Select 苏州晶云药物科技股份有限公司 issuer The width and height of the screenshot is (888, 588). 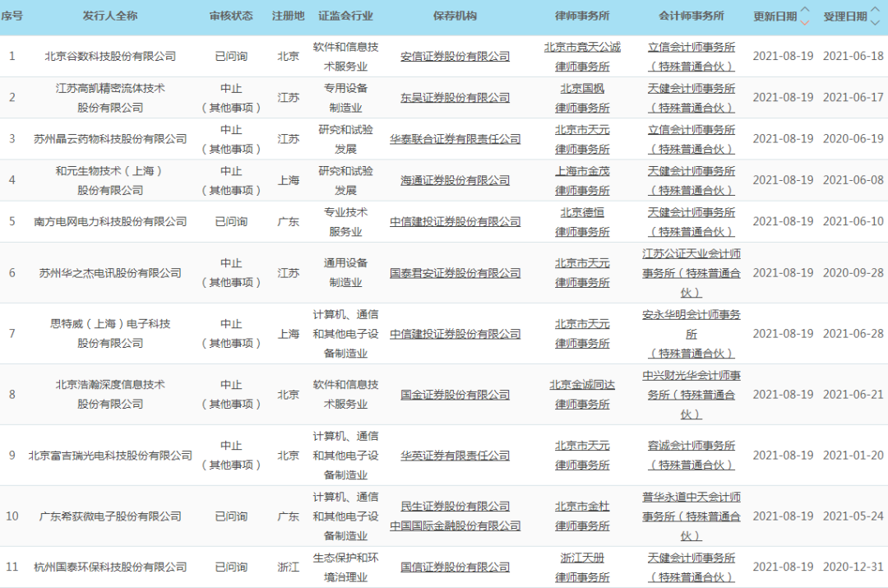[110, 139]
